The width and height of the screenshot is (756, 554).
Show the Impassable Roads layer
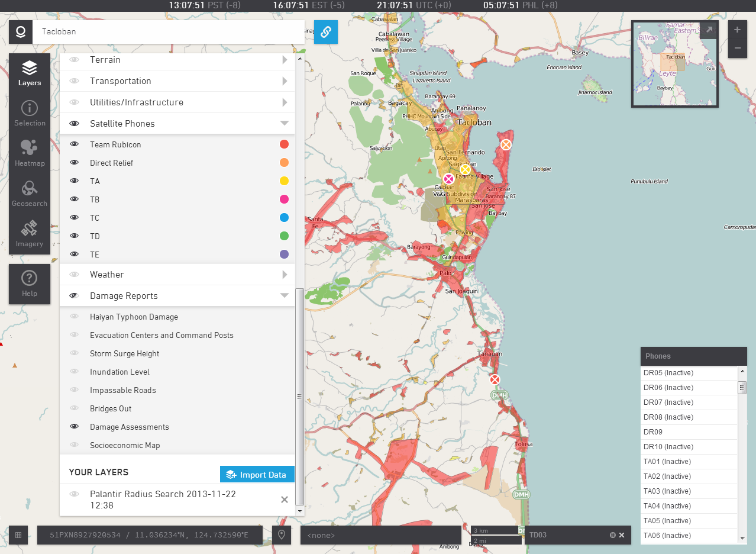[75, 390]
